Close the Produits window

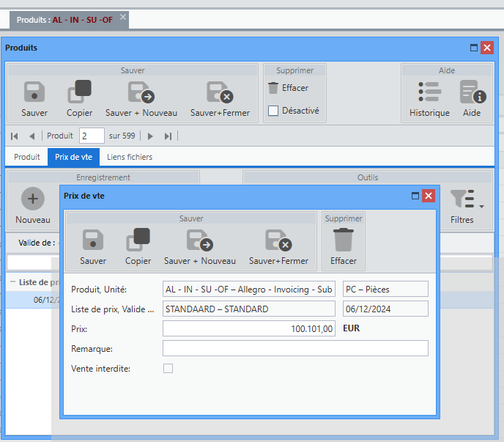pos(487,48)
